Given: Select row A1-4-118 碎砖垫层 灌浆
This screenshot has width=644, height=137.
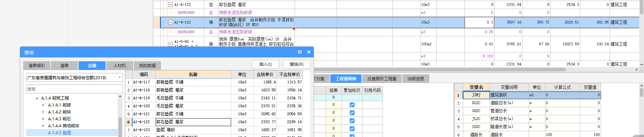Looking at the screenshot, I should click(x=214, y=90).
